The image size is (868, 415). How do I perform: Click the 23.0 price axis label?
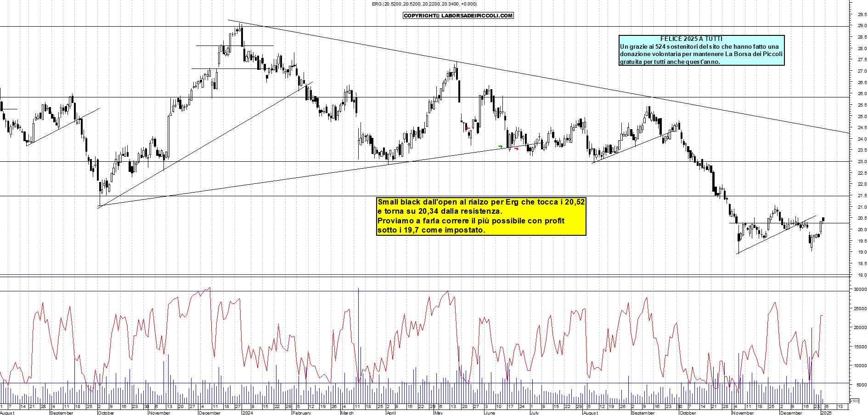click(862, 162)
